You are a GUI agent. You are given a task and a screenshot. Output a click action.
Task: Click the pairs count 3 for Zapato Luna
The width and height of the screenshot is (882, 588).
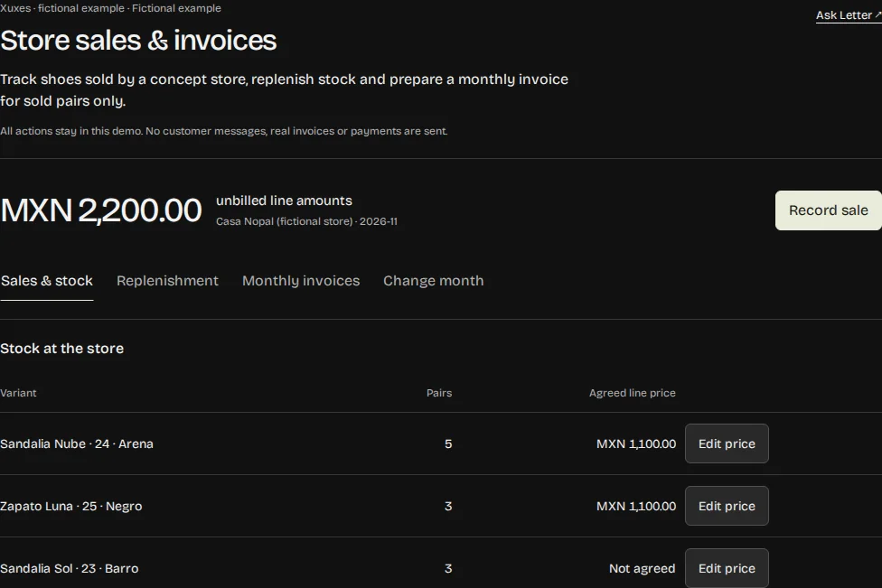[x=447, y=506]
